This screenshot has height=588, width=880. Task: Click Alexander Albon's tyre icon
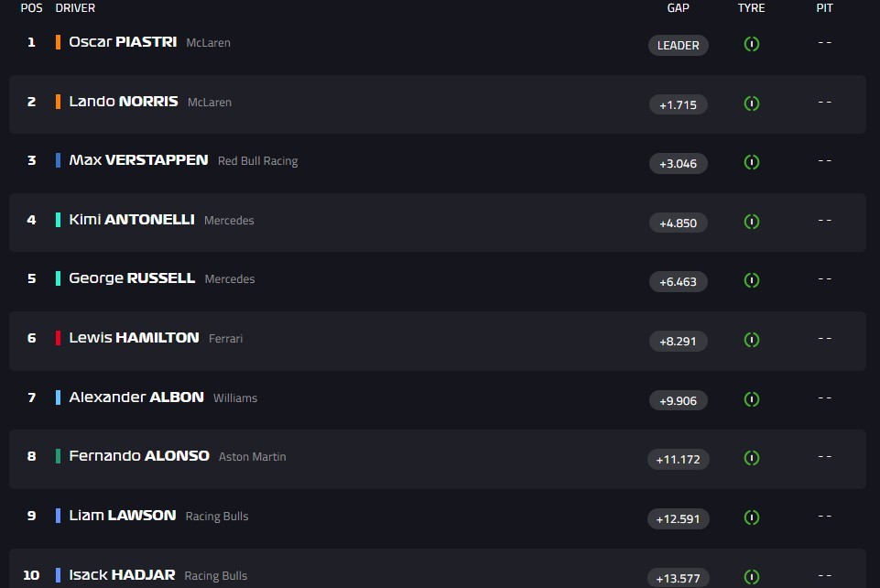point(752,399)
